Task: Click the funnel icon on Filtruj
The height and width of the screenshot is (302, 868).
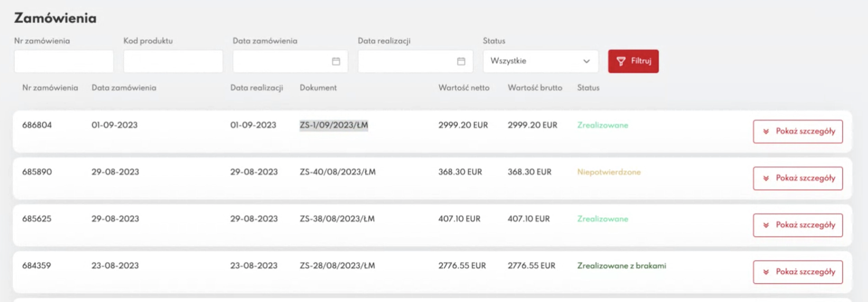Action: point(621,61)
